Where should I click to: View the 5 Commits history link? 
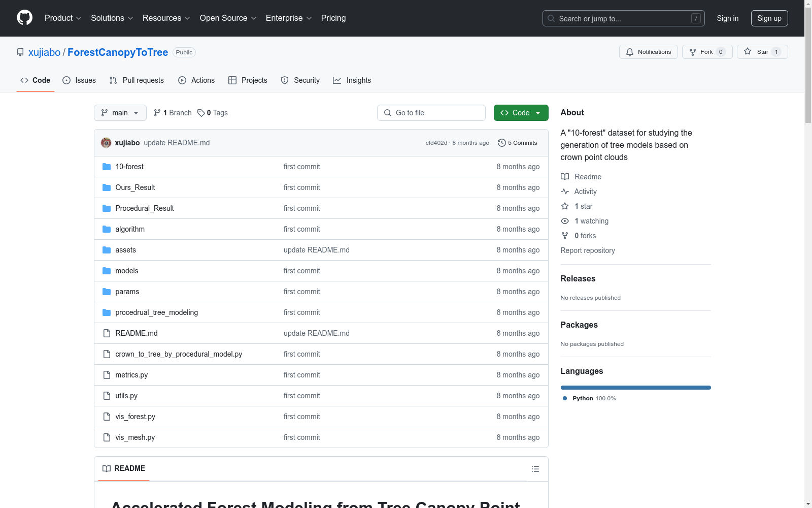click(518, 143)
